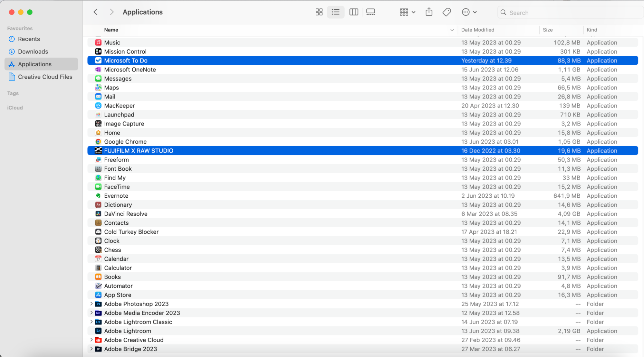
Task: Expand the Adobe Creative Cloud folder
Action: point(91,340)
